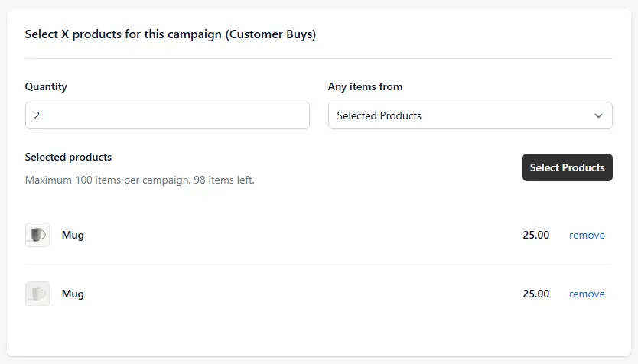Open the Select Products picker
638x364 pixels.
[567, 167]
